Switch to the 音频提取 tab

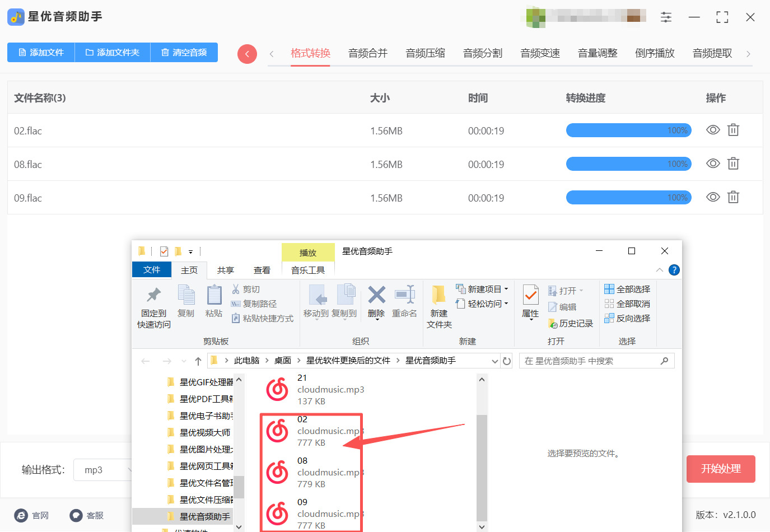pos(712,53)
